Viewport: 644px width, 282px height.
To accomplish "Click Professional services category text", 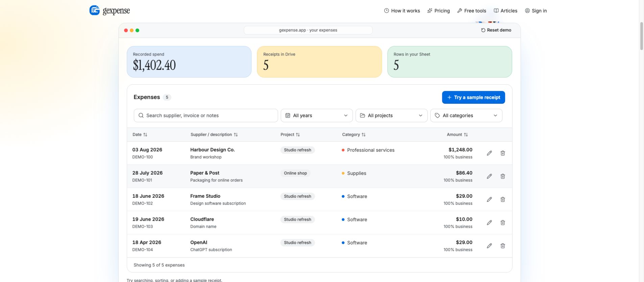I will coord(371,150).
